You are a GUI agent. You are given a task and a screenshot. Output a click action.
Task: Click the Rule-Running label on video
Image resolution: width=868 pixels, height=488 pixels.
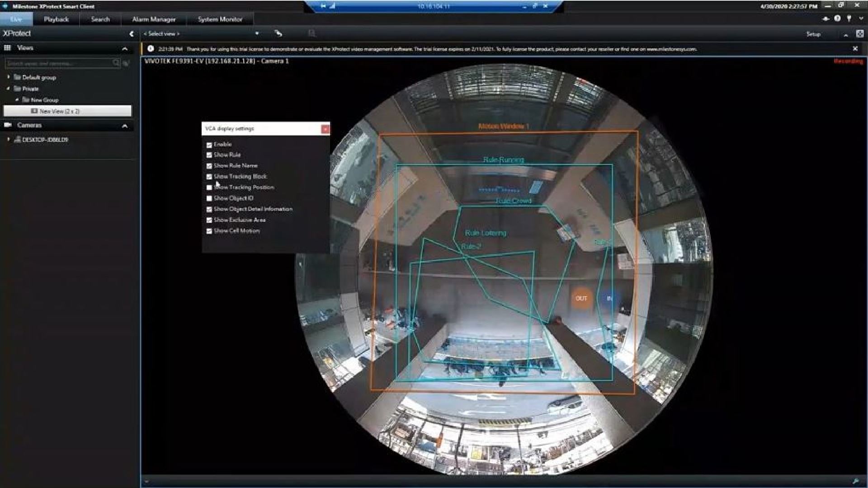tap(504, 160)
